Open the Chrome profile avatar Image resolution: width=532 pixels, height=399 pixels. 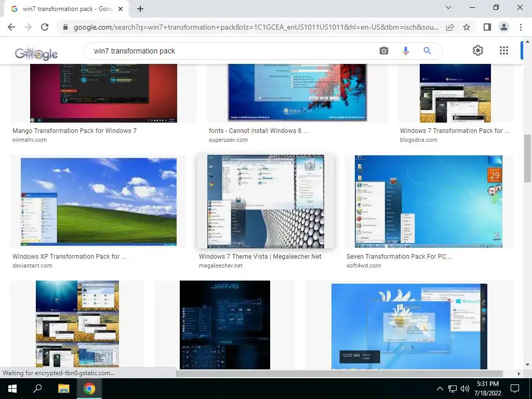(504, 27)
